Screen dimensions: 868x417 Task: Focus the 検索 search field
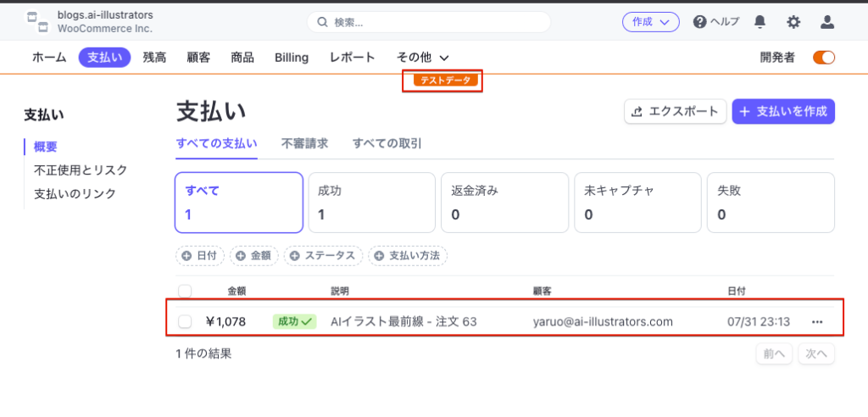428,22
